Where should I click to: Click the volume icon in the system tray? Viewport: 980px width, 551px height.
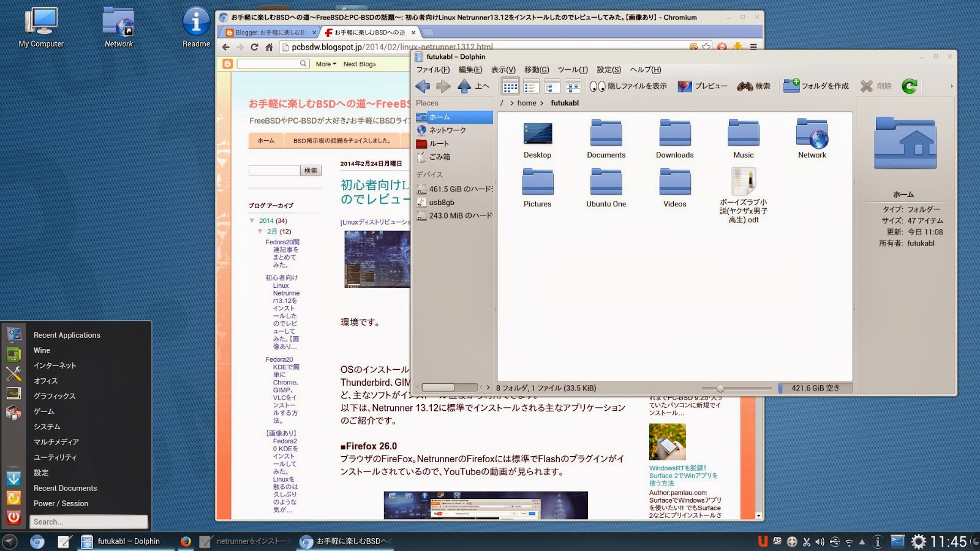(x=820, y=542)
